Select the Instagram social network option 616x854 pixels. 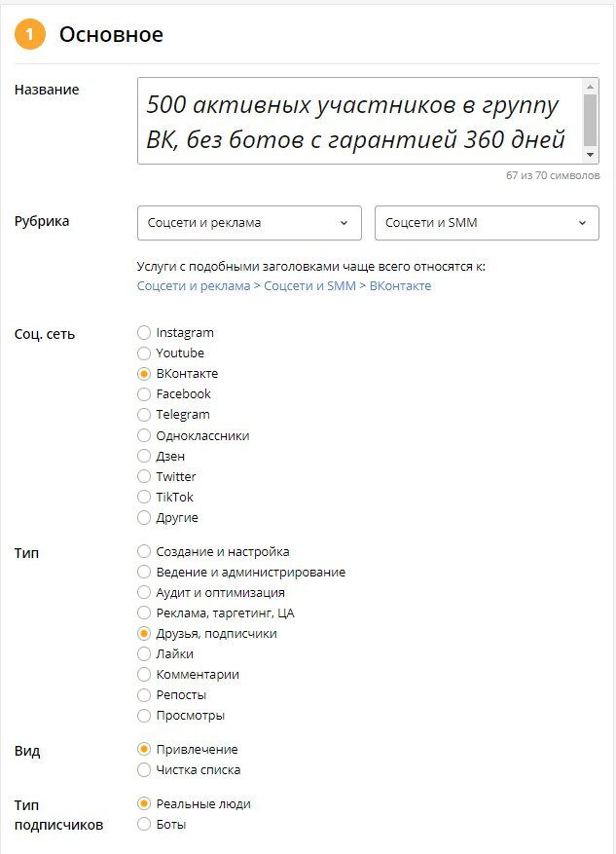pyautogui.click(x=144, y=332)
